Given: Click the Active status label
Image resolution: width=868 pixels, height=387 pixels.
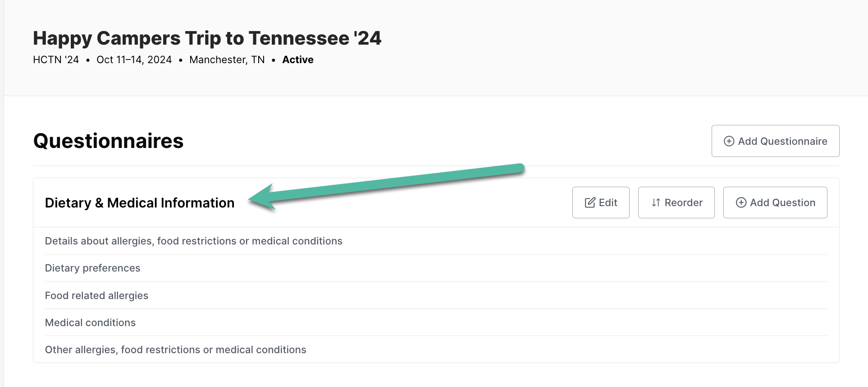Looking at the screenshot, I should [297, 60].
